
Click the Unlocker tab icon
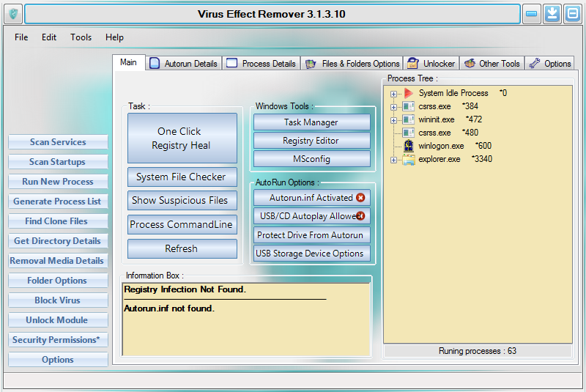click(412, 63)
